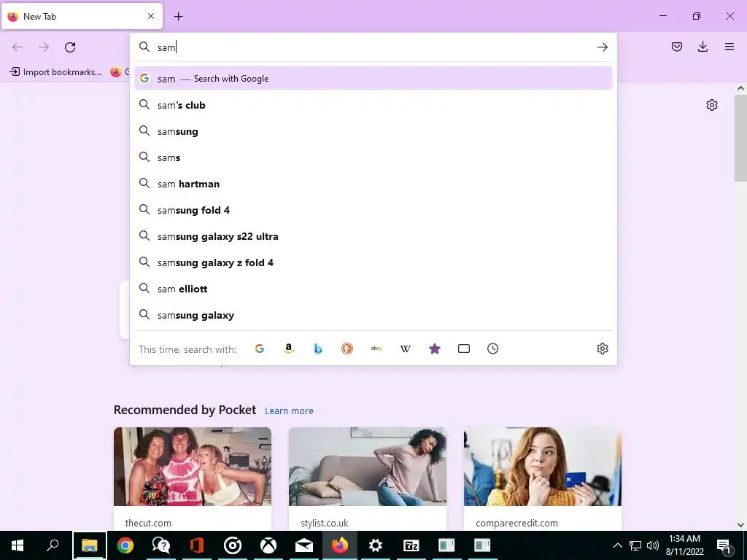Open Mail app in taskbar
The width and height of the screenshot is (747, 560).
click(x=304, y=545)
